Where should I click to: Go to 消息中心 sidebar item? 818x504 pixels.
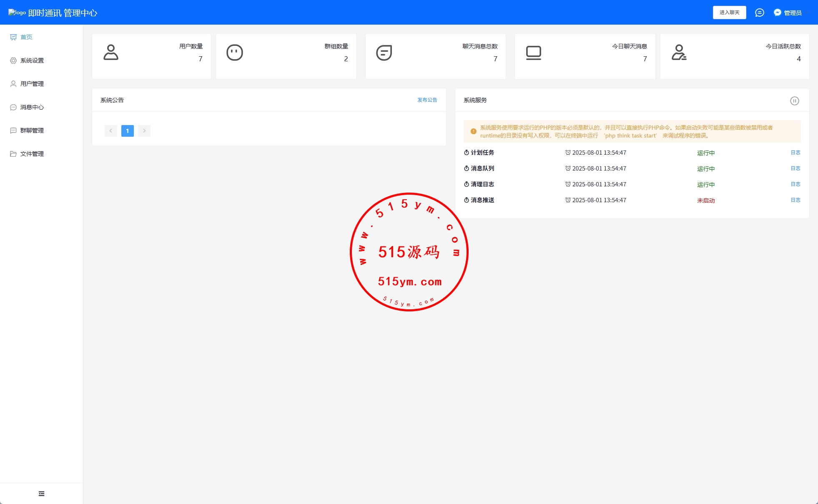(x=32, y=107)
